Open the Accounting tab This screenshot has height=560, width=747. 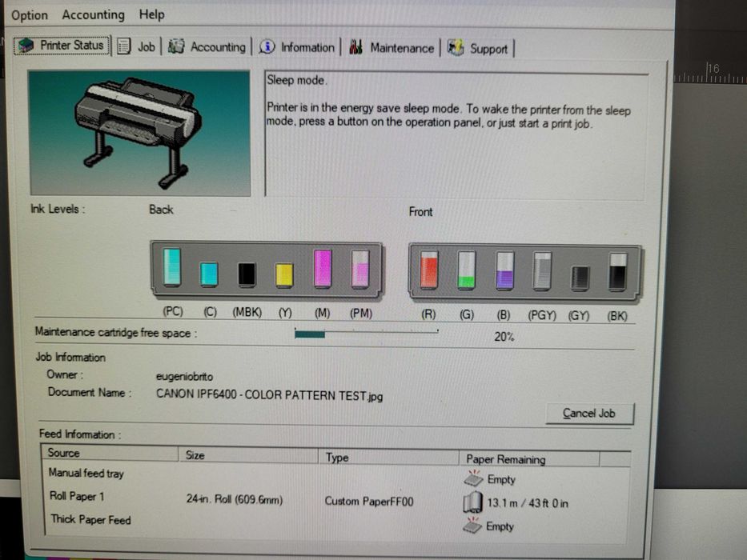(207, 46)
